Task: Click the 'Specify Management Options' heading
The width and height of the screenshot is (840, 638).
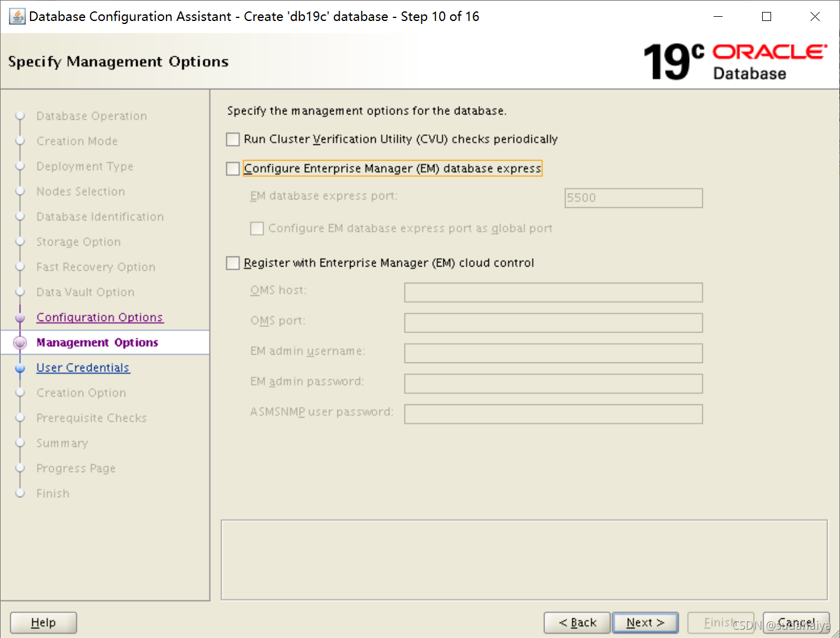Action: [x=118, y=62]
